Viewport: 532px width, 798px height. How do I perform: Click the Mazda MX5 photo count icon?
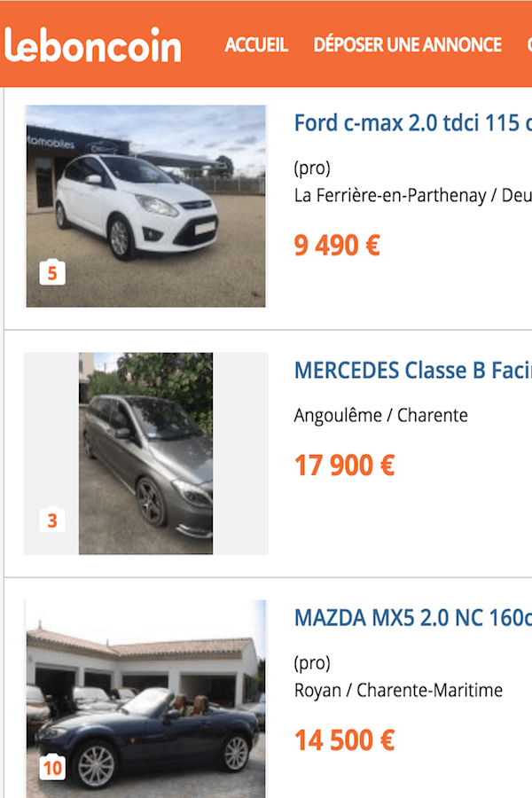pos(52,767)
